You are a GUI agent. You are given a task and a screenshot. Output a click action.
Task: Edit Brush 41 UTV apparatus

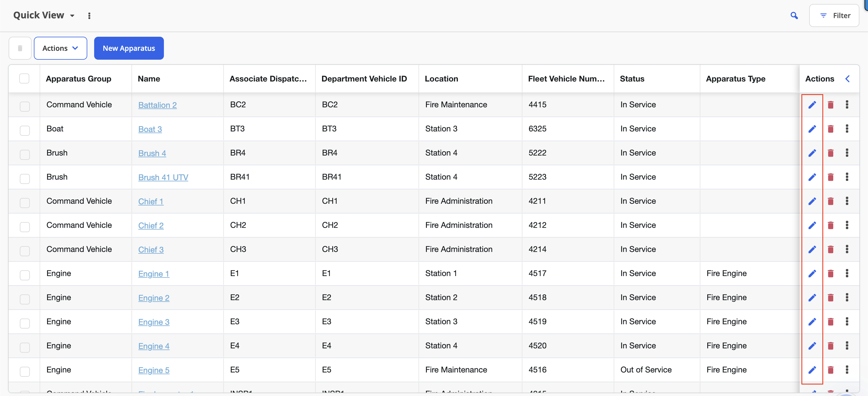point(812,177)
